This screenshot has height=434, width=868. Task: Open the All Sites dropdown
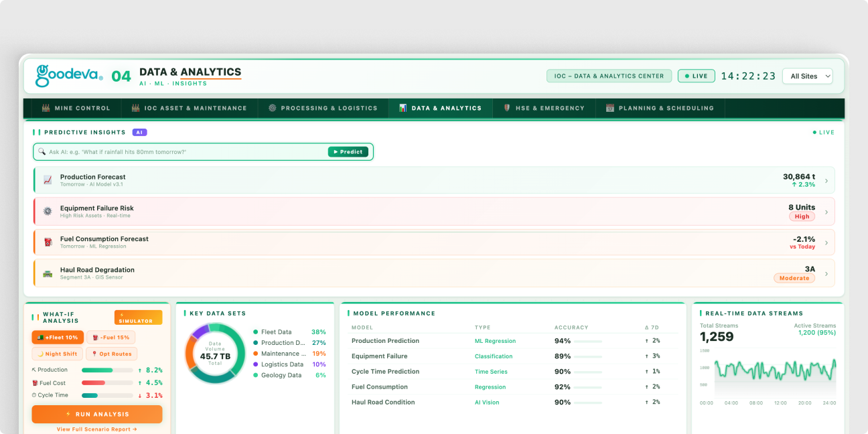(x=808, y=76)
